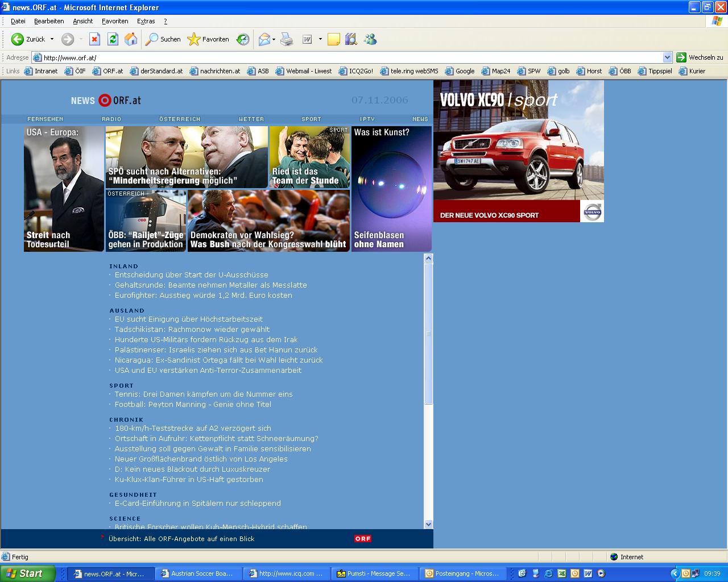Click the news list scrollbar thumb
The width and height of the screenshot is (728, 582).
[429, 334]
